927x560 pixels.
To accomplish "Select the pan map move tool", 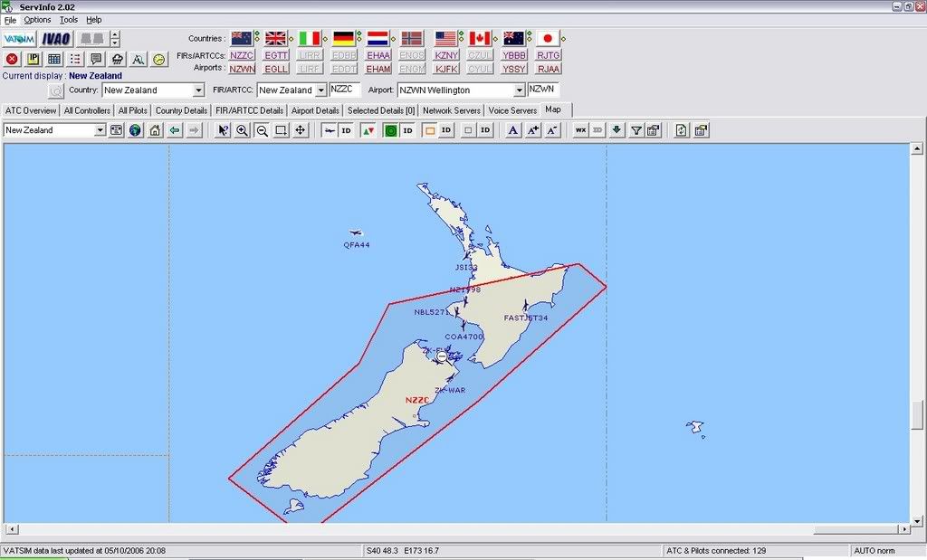I will (301, 130).
